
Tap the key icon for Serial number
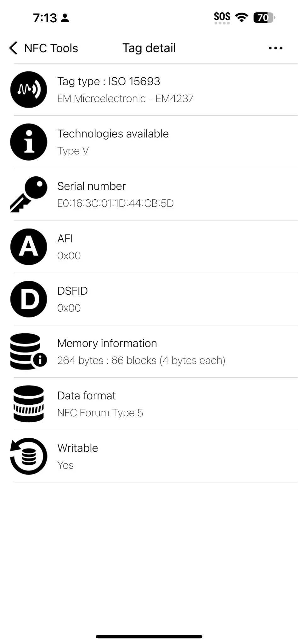point(29,194)
